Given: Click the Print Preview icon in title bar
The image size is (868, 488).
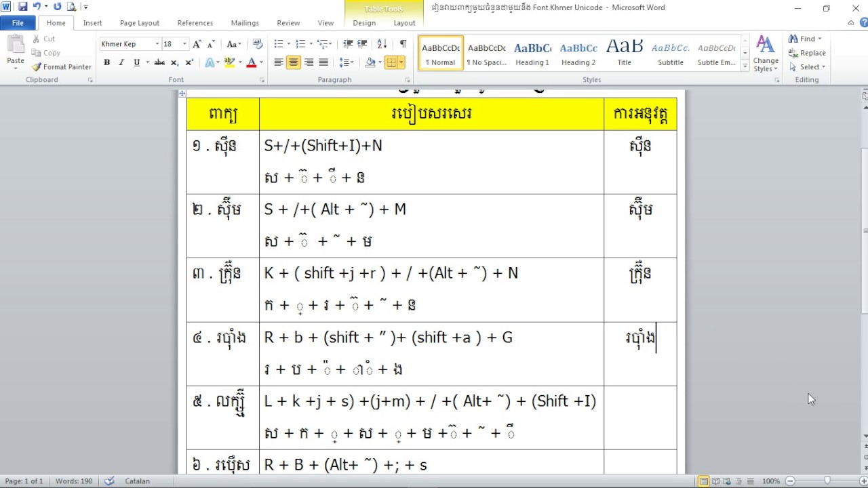Looking at the screenshot, I should tap(71, 7).
